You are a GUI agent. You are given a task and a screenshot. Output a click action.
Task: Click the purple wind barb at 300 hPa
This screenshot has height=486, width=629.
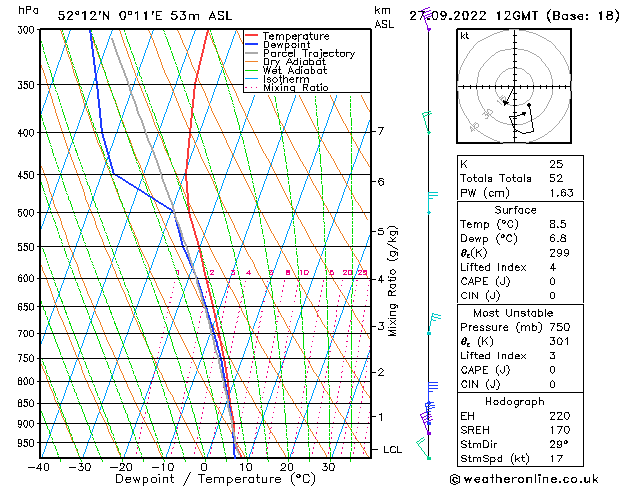pyautogui.click(x=426, y=19)
